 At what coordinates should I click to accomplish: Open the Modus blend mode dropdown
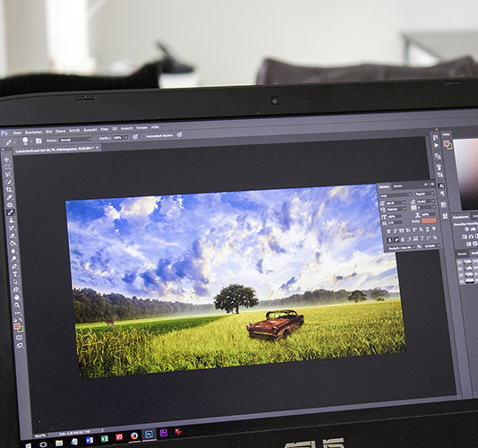point(75,140)
